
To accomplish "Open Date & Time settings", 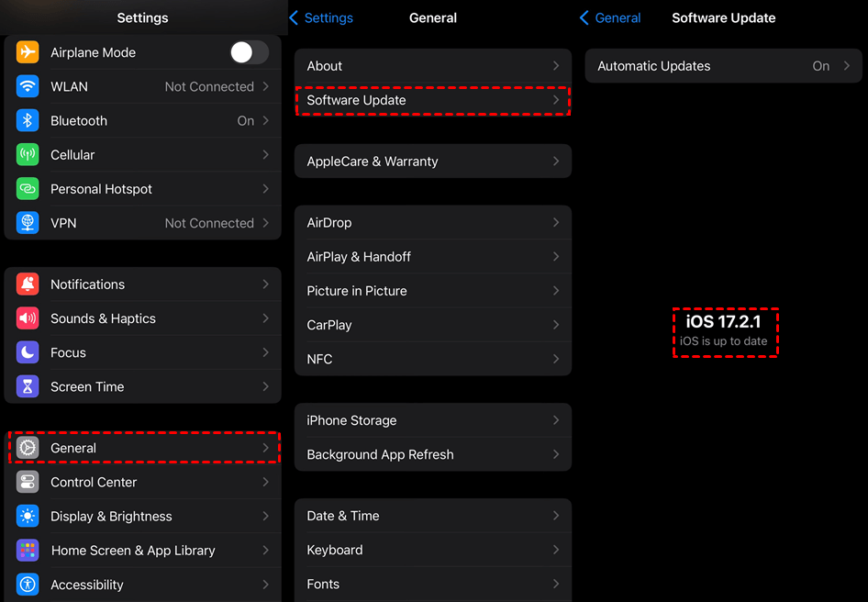I will [x=433, y=516].
